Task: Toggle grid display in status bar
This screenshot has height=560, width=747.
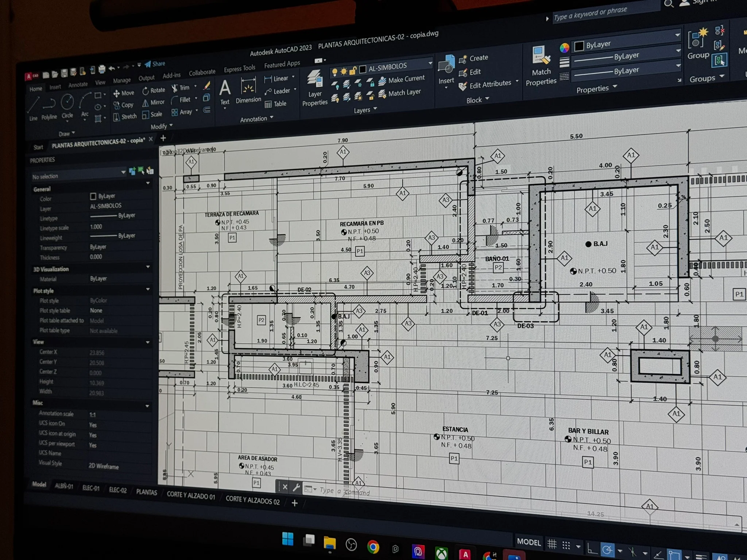Action: [552, 544]
